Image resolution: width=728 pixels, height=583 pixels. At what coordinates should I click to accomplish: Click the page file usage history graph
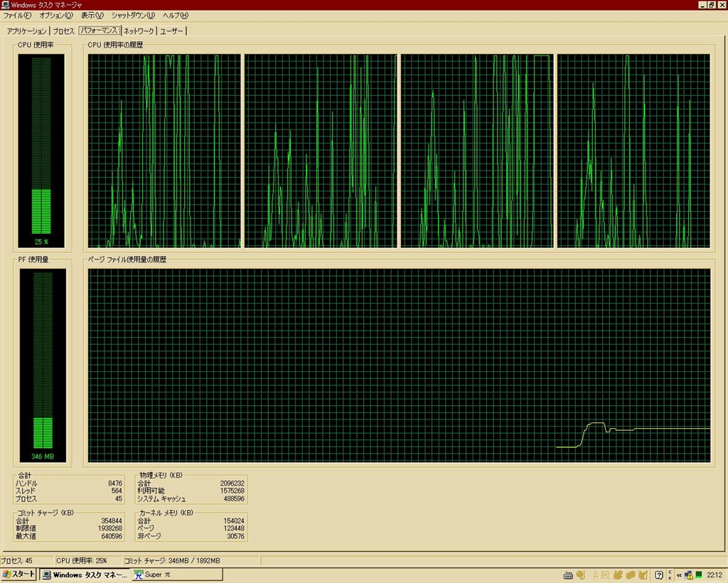(x=400, y=365)
